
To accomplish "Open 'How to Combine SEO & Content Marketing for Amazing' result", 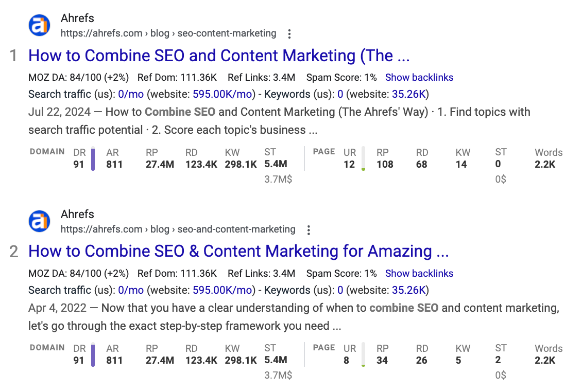I will coord(238,252).
